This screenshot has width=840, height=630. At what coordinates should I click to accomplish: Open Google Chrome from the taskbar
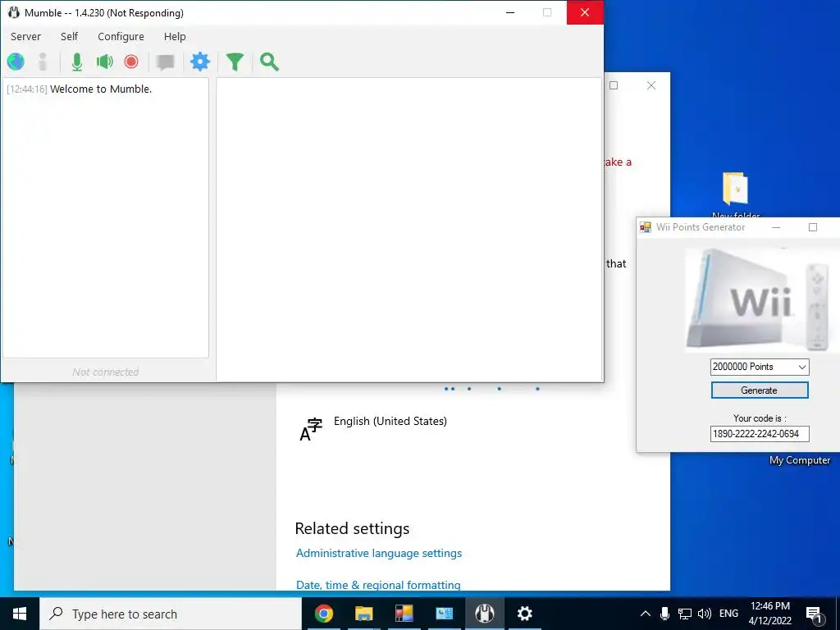click(323, 614)
